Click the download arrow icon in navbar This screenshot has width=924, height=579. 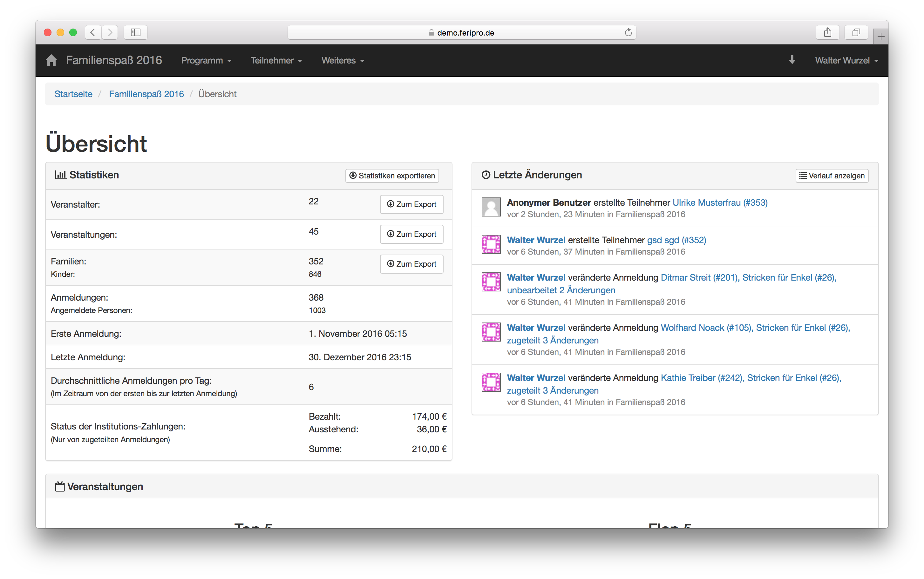tap(792, 60)
